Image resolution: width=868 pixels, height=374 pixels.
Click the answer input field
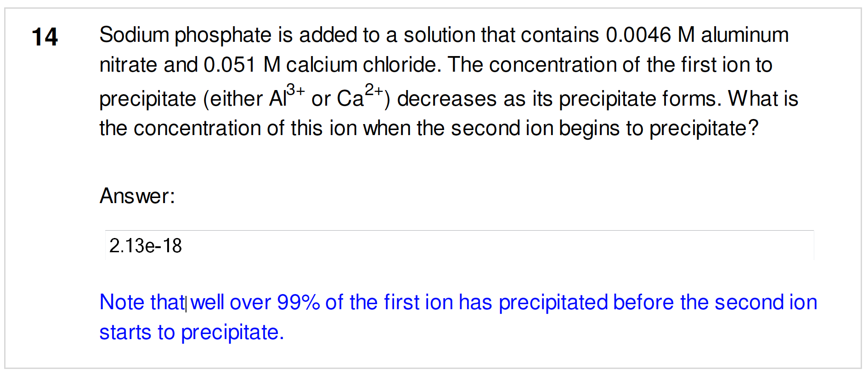point(459,246)
